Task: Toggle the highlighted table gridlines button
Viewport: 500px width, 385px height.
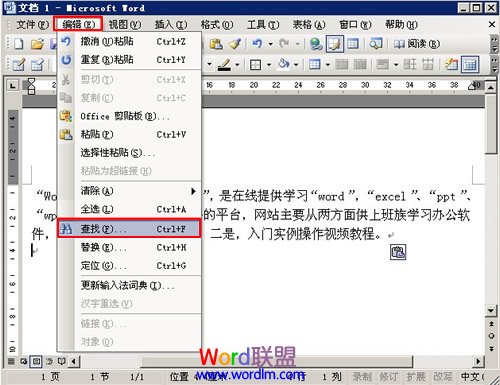Action: [x=470, y=65]
